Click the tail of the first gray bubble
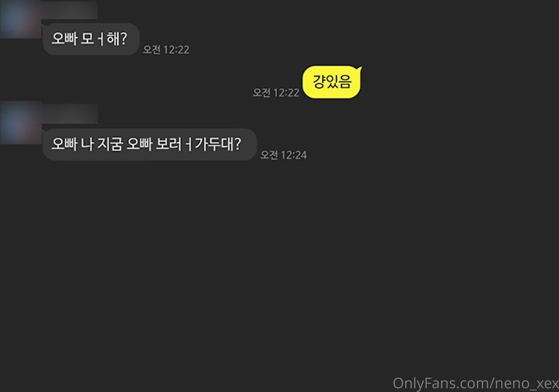Viewport: 559px width, 392px height. 44,26
